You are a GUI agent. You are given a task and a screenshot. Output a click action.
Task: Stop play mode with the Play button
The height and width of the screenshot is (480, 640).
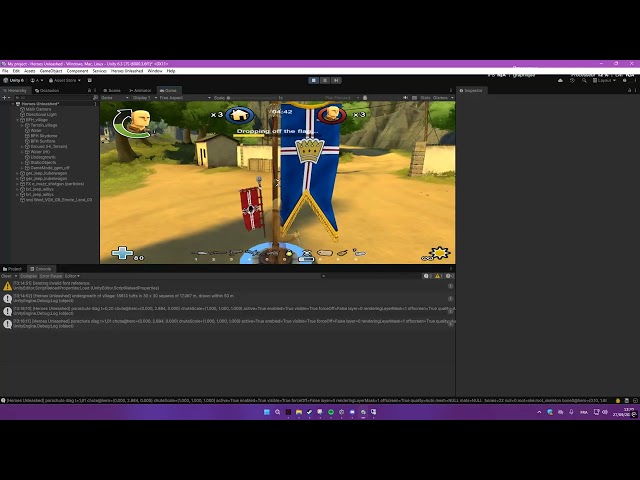(x=313, y=80)
